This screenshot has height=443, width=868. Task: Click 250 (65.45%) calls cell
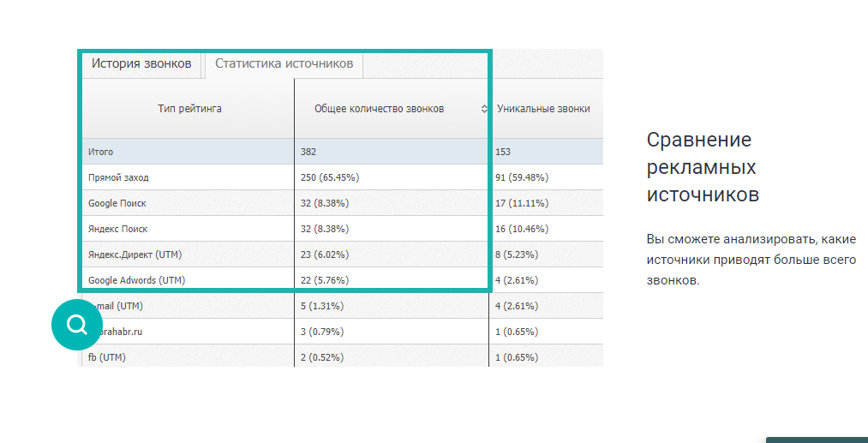[x=330, y=177]
